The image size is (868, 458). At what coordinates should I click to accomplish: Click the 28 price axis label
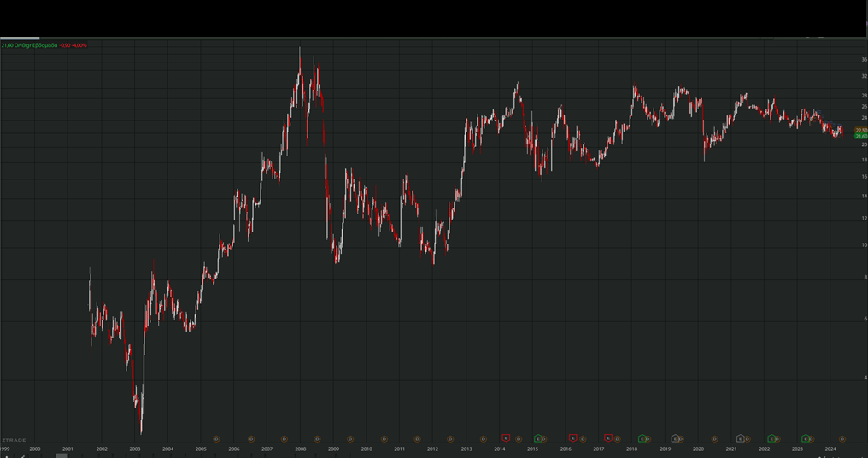pyautogui.click(x=864, y=95)
